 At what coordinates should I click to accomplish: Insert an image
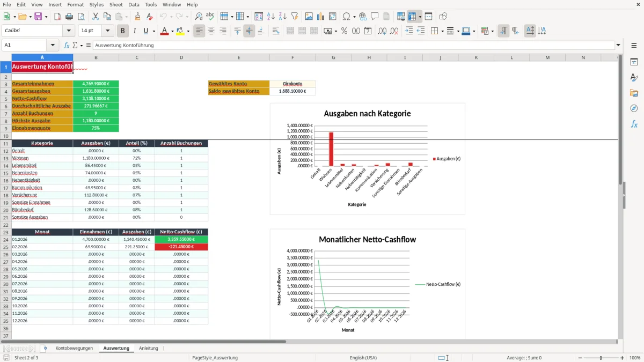click(309, 17)
